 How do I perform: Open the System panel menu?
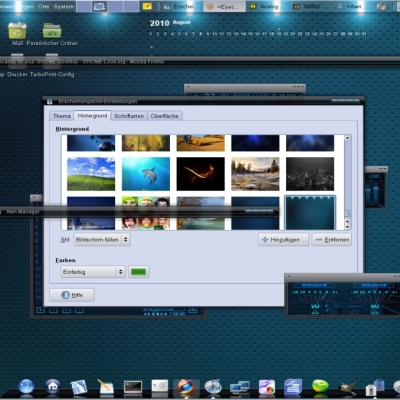pyautogui.click(x=64, y=6)
